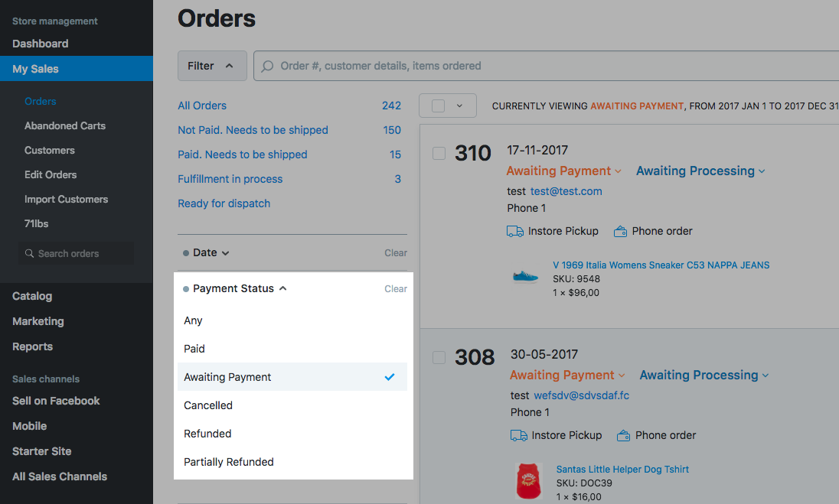Clear the Payment Status filter
The image size is (839, 504).
[x=395, y=289]
